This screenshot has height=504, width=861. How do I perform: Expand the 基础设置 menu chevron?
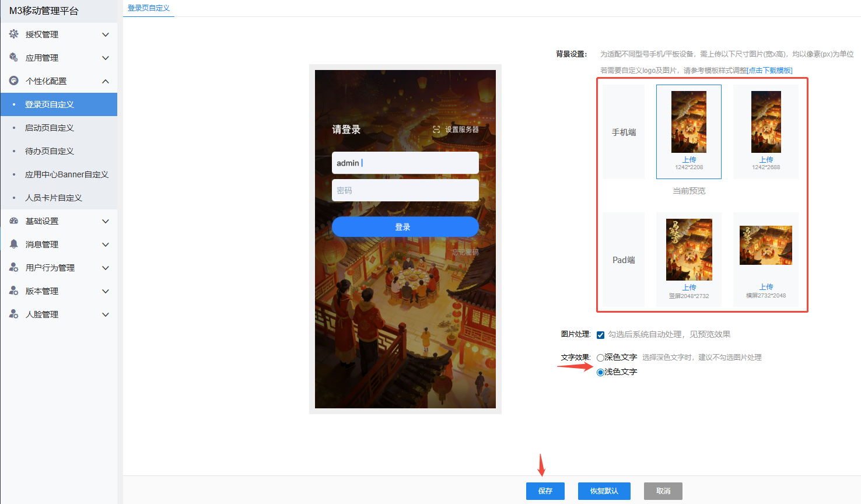(106, 221)
